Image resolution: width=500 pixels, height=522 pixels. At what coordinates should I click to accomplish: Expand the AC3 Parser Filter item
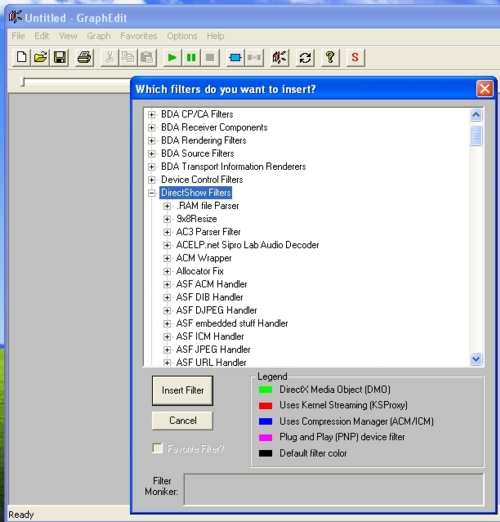pos(167,232)
